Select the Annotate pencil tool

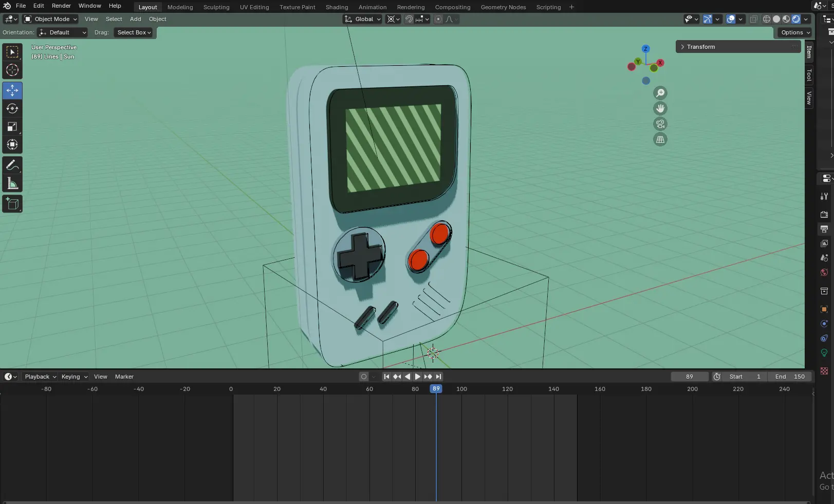(12, 165)
